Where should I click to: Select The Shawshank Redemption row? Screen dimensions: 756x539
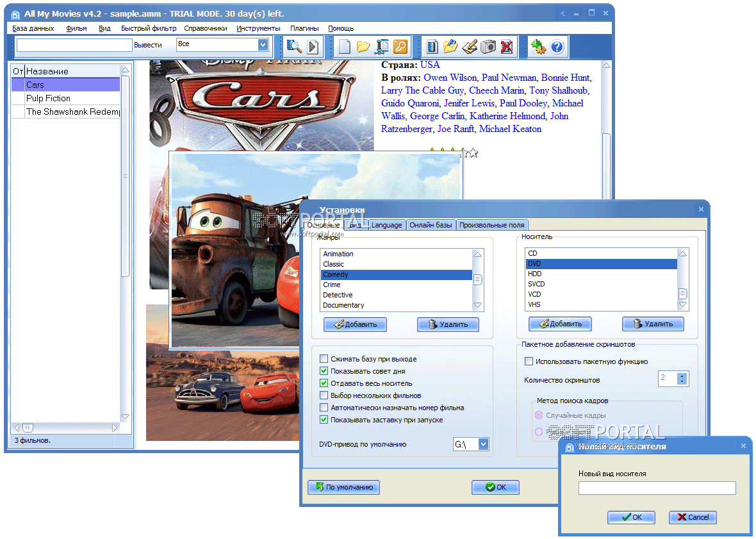tap(65, 112)
